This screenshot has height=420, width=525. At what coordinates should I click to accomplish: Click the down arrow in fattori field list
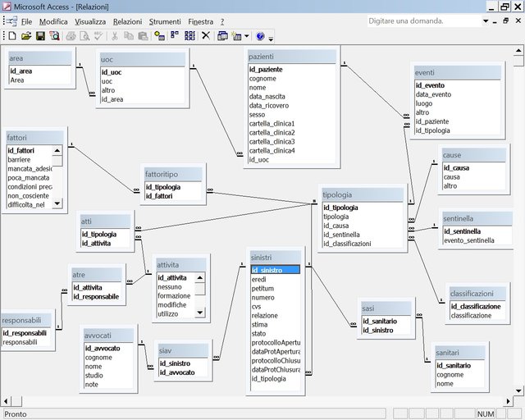click(57, 203)
